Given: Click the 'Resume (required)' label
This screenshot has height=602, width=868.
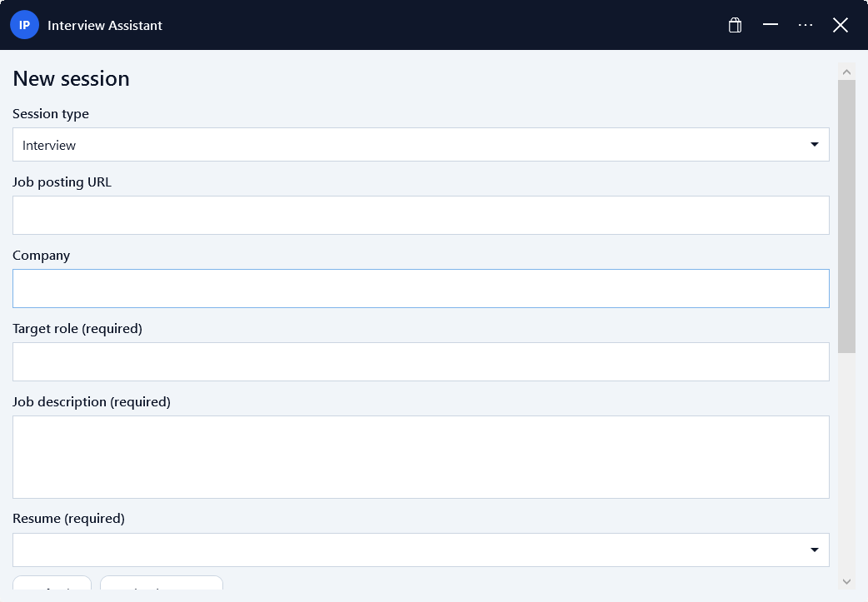Looking at the screenshot, I should (x=68, y=519).
